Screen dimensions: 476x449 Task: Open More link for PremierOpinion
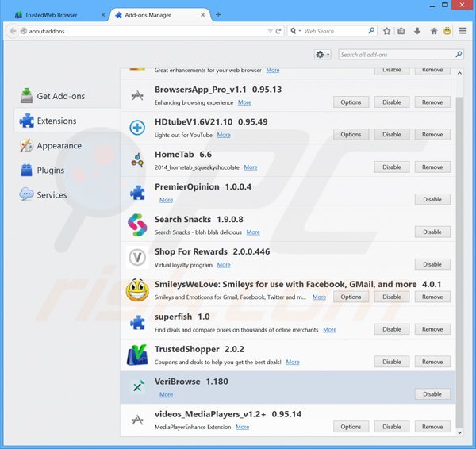(x=166, y=200)
